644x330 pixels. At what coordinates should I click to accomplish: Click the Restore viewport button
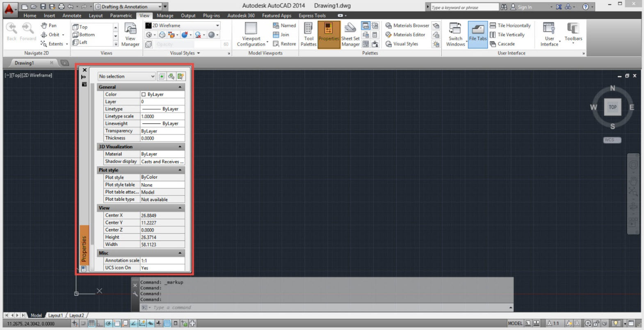tap(284, 44)
